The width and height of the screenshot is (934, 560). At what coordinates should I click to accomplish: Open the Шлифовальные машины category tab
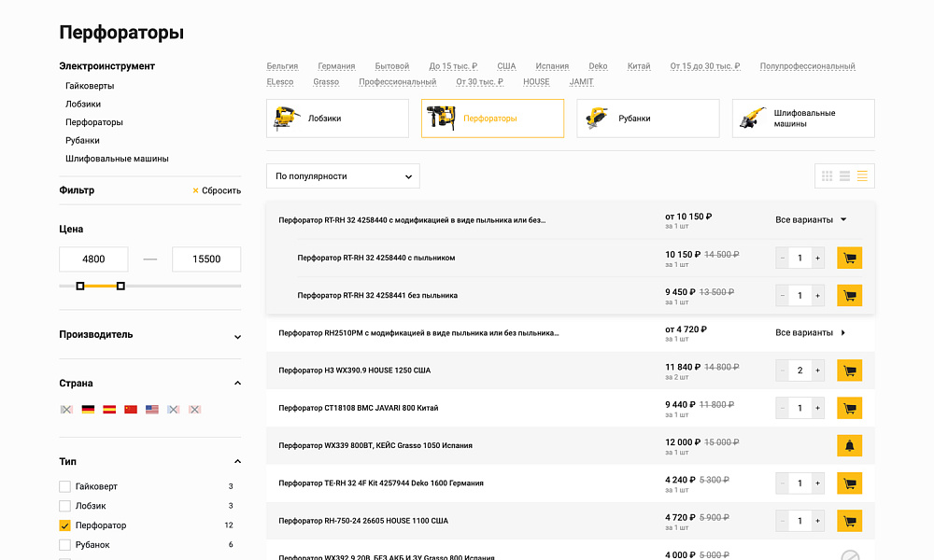coord(802,118)
